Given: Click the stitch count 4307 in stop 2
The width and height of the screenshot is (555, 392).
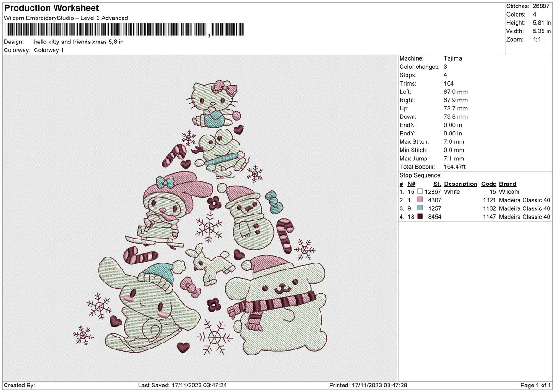Looking at the screenshot, I should [x=435, y=200].
